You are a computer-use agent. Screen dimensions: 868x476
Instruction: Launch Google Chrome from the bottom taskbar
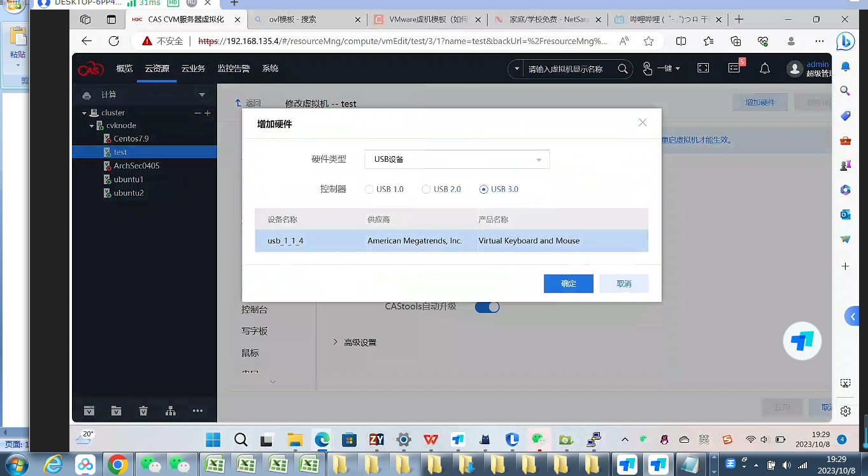tap(117, 465)
